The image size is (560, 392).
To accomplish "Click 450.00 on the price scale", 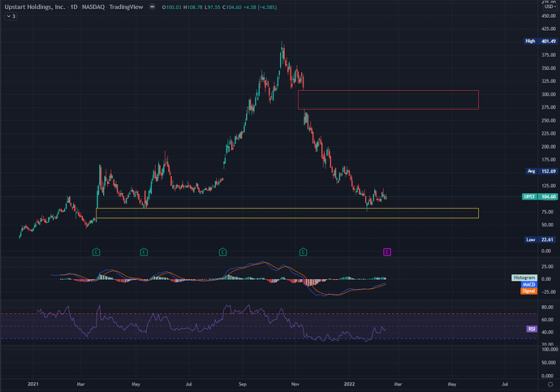I will tap(549, 16).
